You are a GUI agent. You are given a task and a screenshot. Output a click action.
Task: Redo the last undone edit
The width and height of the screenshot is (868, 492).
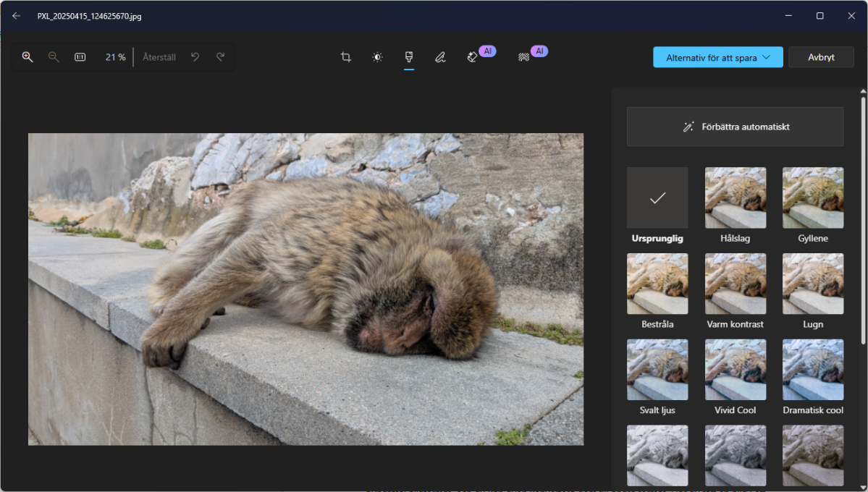[x=220, y=56]
